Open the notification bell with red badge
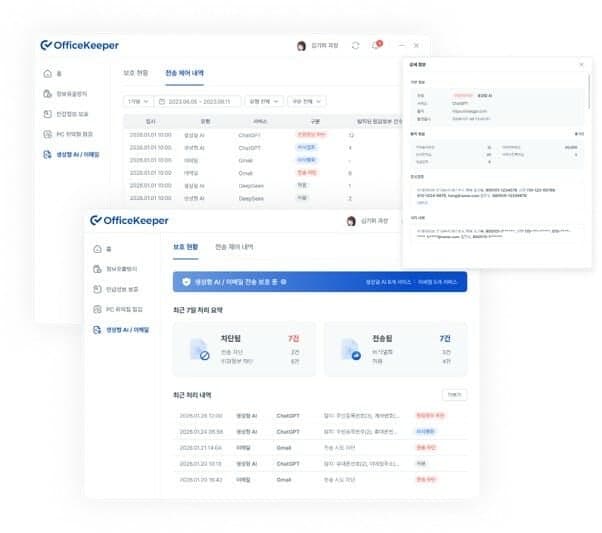 (376, 45)
